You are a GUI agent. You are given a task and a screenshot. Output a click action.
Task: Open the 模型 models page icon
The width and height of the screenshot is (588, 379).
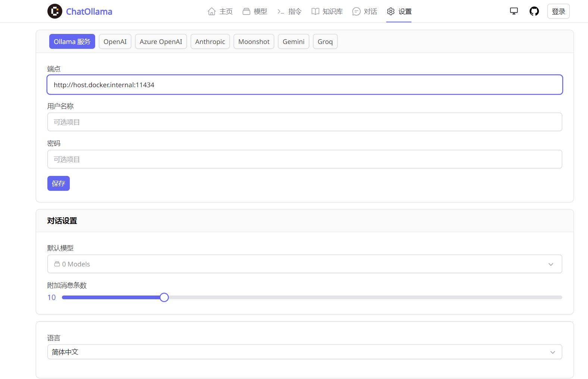pos(246,12)
